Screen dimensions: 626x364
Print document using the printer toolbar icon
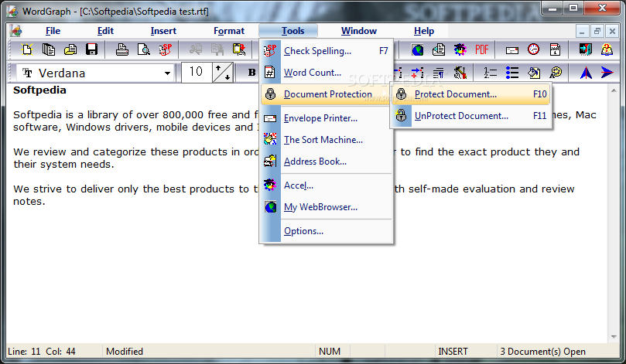[x=121, y=49]
